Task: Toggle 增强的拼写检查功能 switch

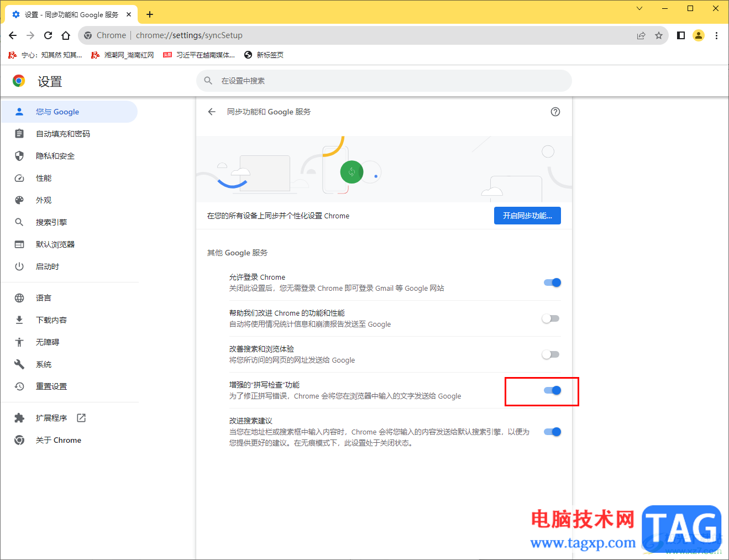Action: point(552,390)
